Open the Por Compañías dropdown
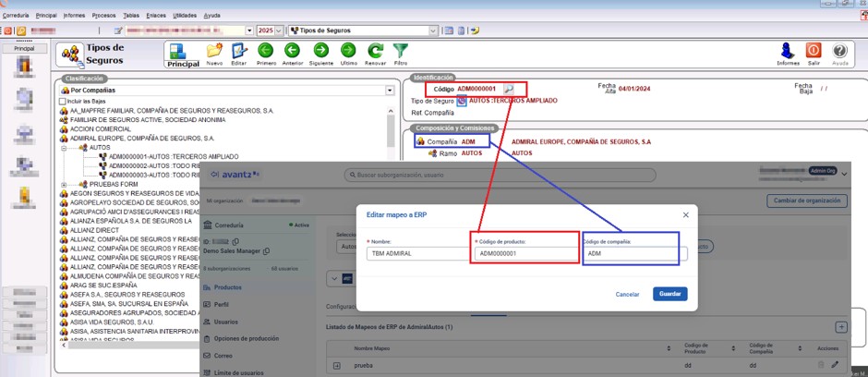 [390, 91]
